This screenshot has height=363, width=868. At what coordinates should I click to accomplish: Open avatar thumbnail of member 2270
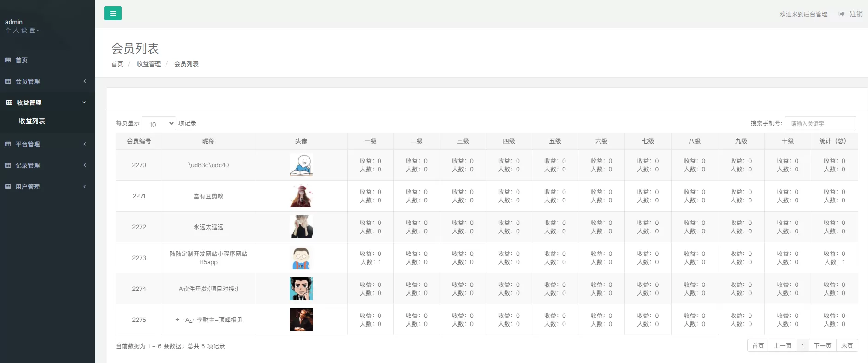[x=301, y=165]
